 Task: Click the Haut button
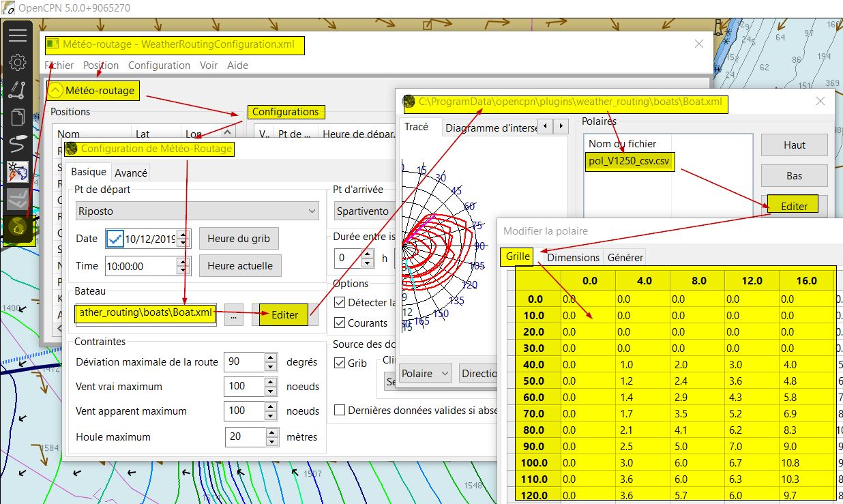794,145
